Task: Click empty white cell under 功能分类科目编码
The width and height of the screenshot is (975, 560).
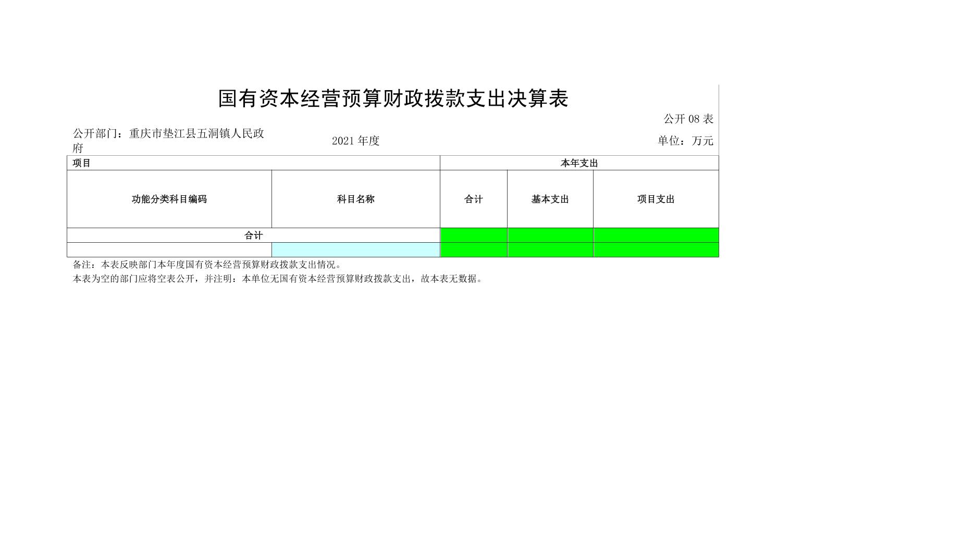Action: pyautogui.click(x=169, y=250)
